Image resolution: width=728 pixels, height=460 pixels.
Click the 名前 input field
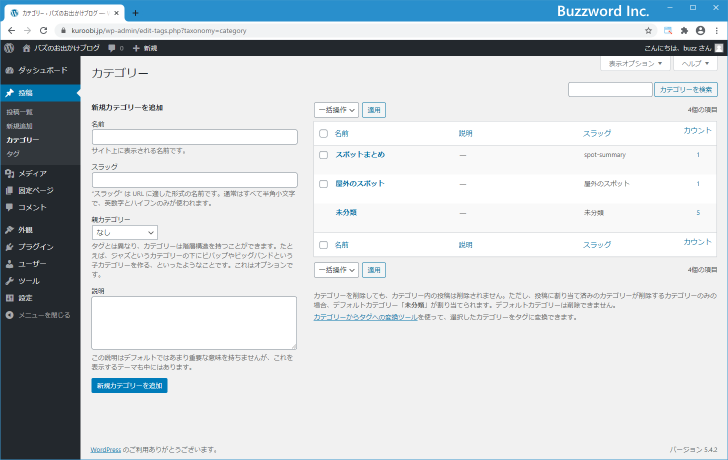(194, 137)
